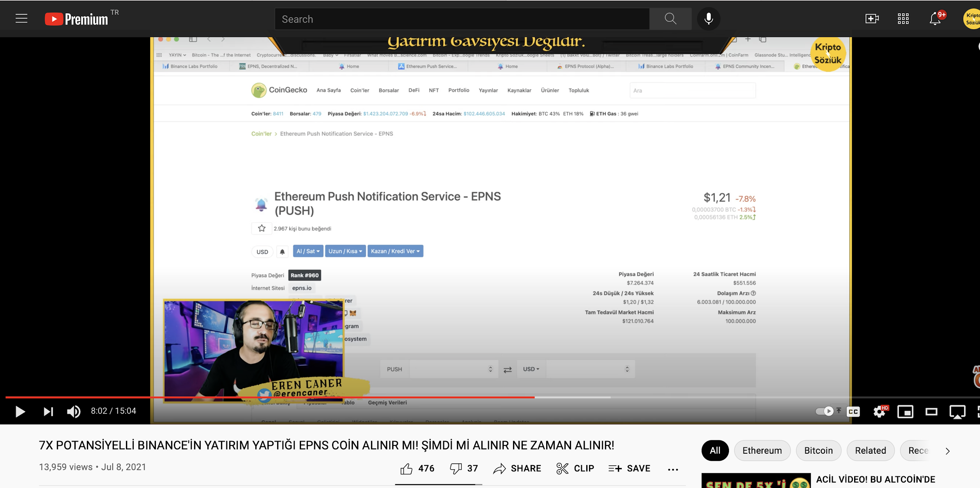Click the SHARE button
The width and height of the screenshot is (980, 488).
517,468
